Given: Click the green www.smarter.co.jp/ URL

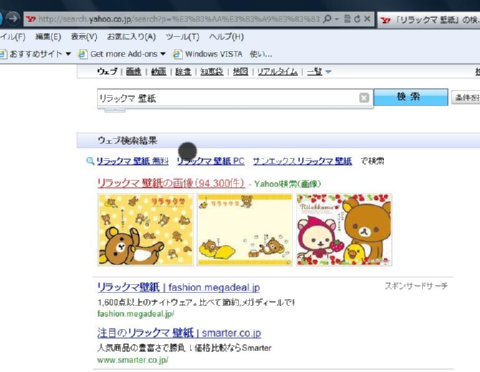Looking at the screenshot, I should click(133, 360).
